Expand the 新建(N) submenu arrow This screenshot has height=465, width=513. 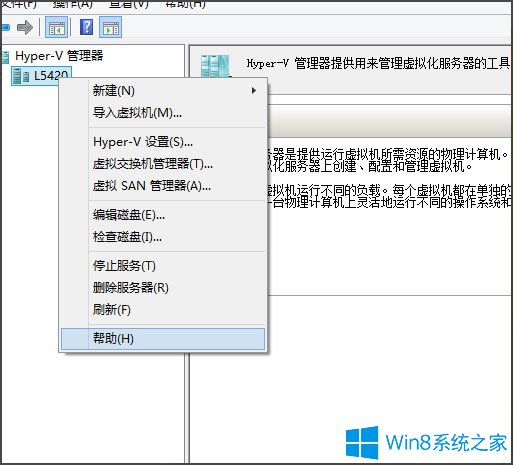tap(254, 90)
